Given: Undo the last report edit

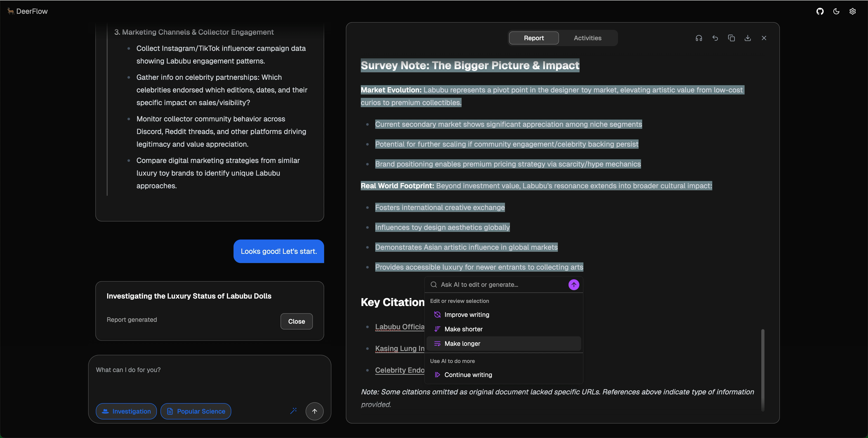Looking at the screenshot, I should [x=715, y=38].
